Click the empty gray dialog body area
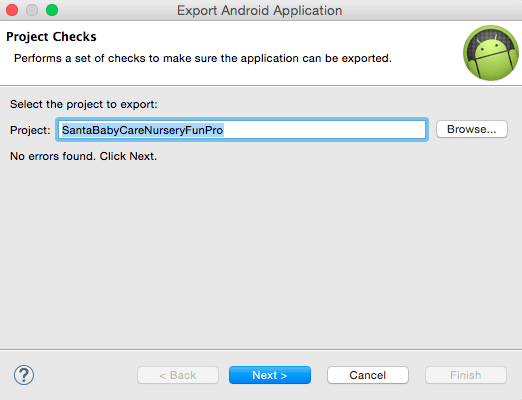Viewport: 522px width, 400px height. (x=261, y=253)
